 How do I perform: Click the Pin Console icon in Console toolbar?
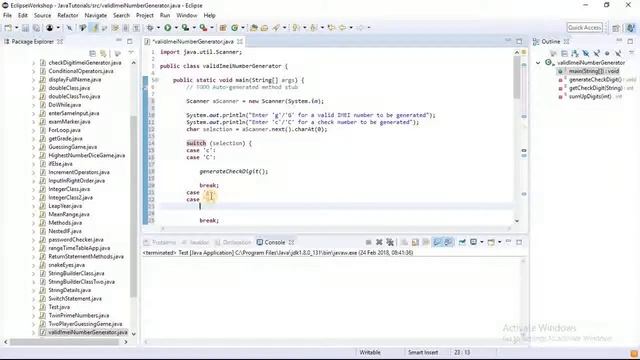click(462, 242)
